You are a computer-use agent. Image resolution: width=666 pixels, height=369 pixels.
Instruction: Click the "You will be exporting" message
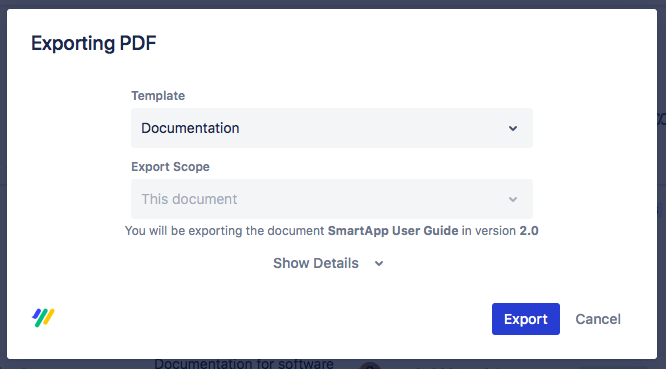point(331,231)
